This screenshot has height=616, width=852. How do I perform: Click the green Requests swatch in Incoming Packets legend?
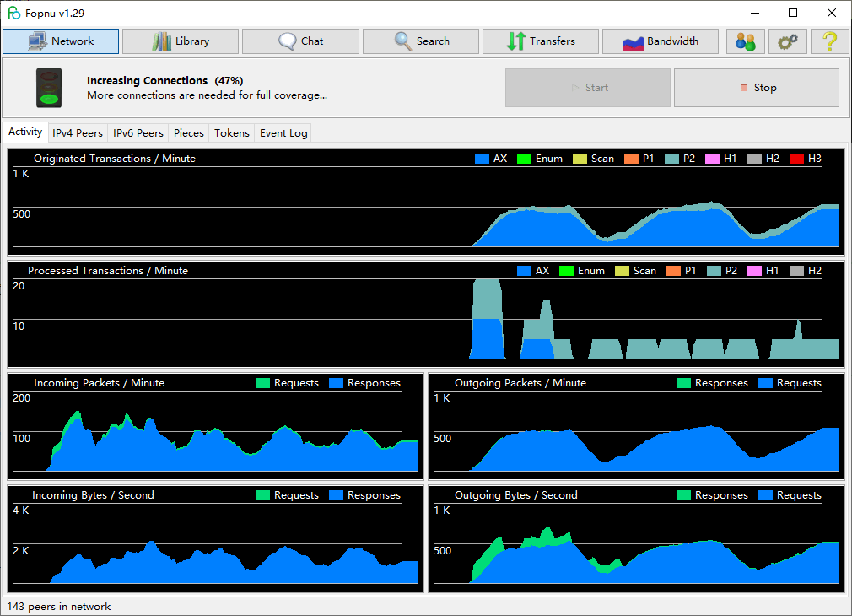(262, 383)
